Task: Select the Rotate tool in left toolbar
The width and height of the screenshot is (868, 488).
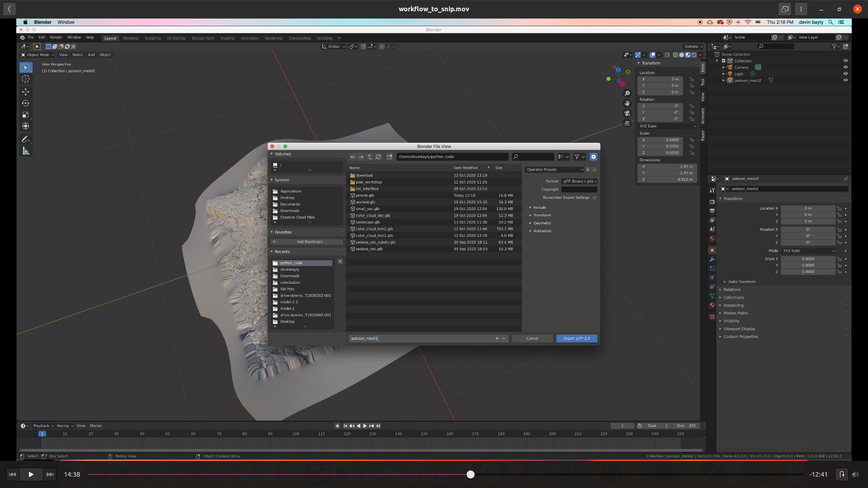Action: [x=26, y=103]
